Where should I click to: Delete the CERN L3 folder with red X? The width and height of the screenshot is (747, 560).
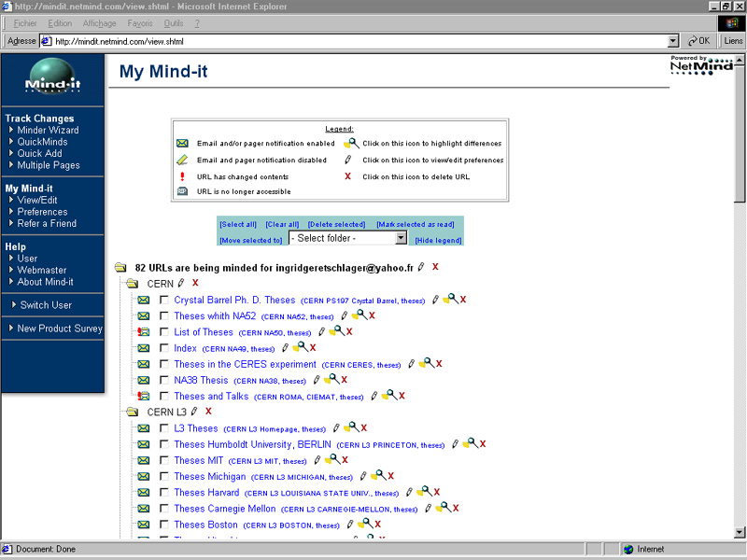(208, 411)
